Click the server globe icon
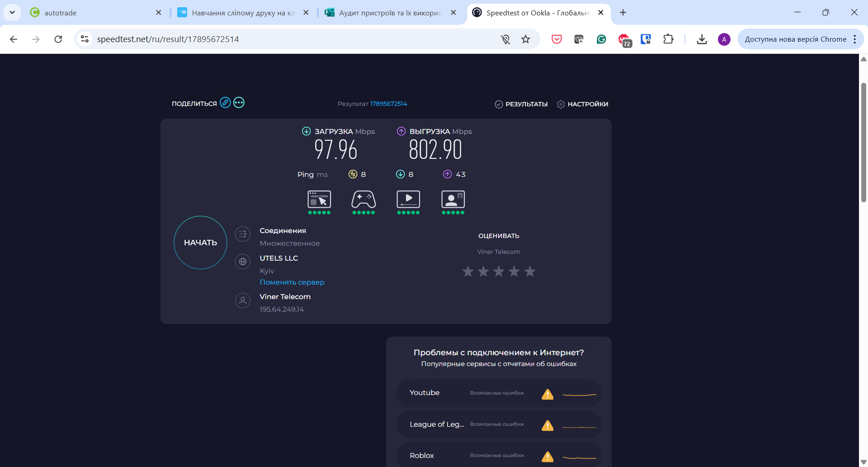This screenshot has height=467, width=868. 243,262
